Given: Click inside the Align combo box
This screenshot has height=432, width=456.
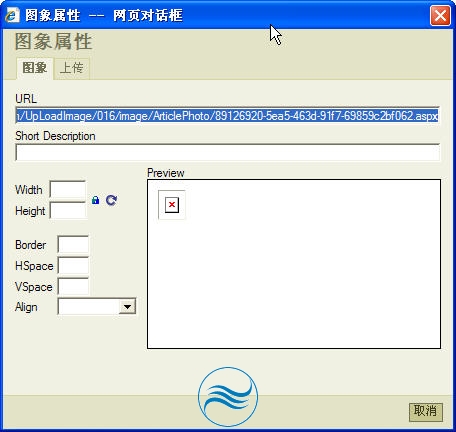Looking at the screenshot, I should click(89, 306).
